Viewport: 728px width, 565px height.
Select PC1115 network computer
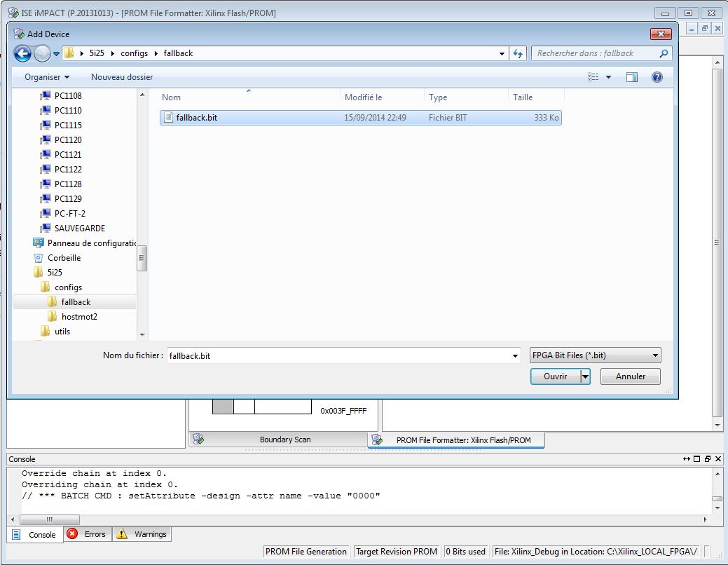point(67,125)
